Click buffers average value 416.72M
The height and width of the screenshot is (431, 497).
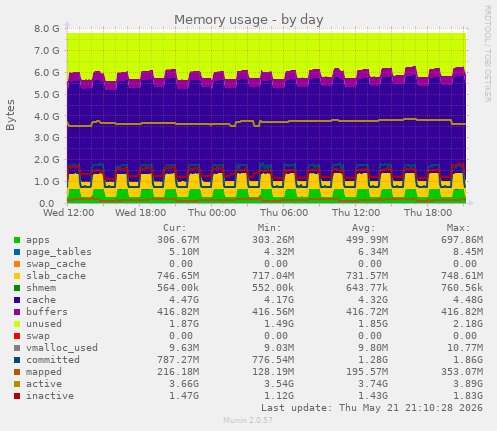click(x=367, y=312)
